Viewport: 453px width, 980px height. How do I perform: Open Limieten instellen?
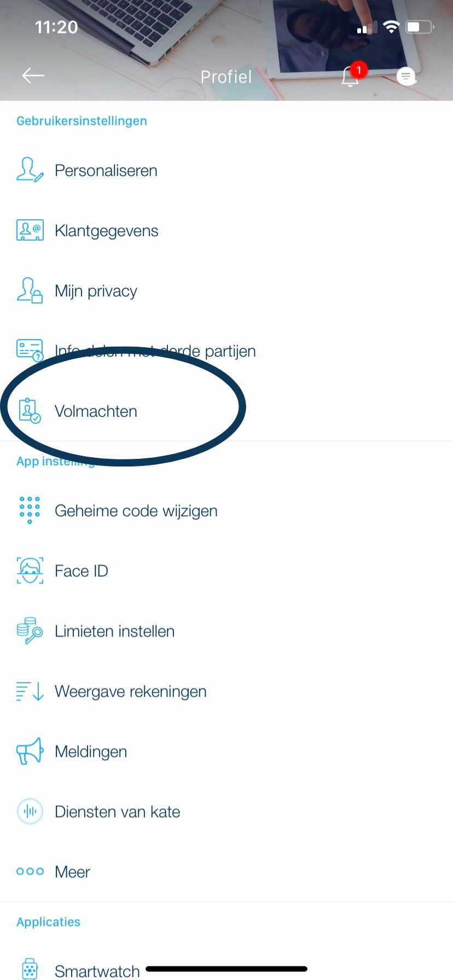tap(226, 631)
